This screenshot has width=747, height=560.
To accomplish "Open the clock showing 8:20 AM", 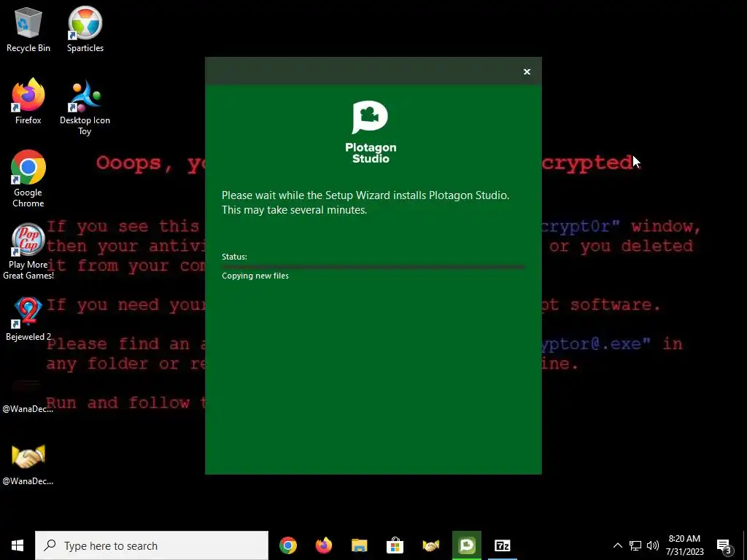I will click(x=684, y=545).
